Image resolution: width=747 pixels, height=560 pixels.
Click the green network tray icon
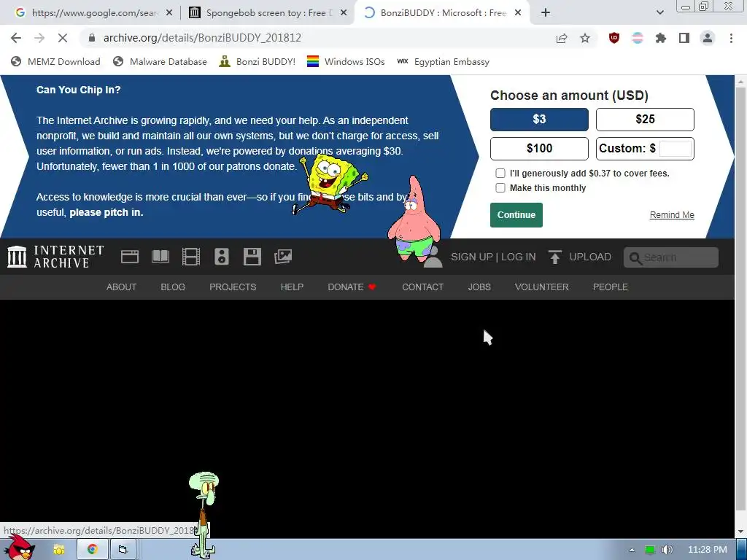click(x=649, y=550)
